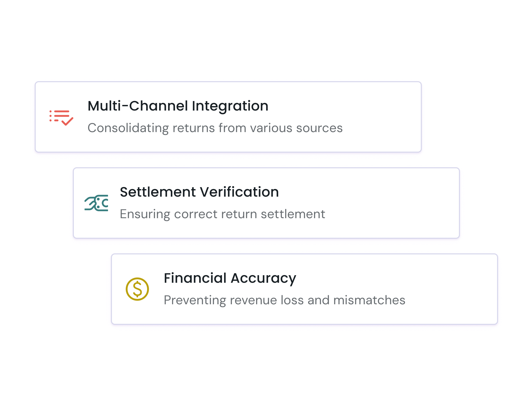Viewport: 532px width, 407px height.
Task: Select the Multi-Channel Integration heading
Action: click(178, 106)
